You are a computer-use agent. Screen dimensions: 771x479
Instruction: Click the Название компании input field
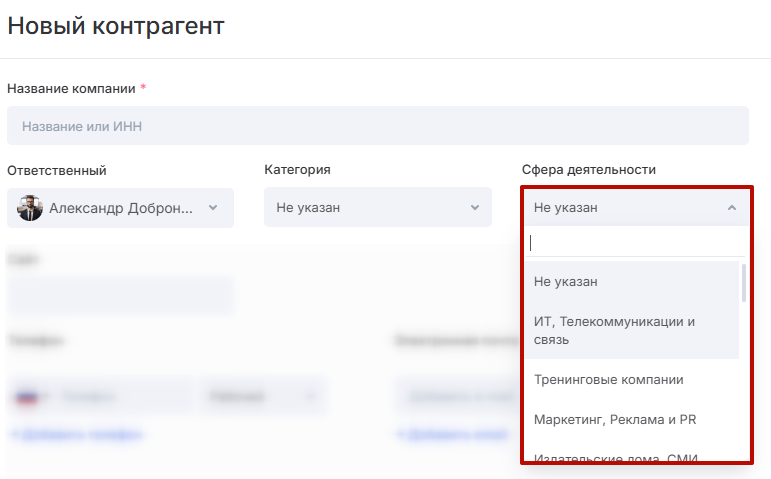coord(377,126)
